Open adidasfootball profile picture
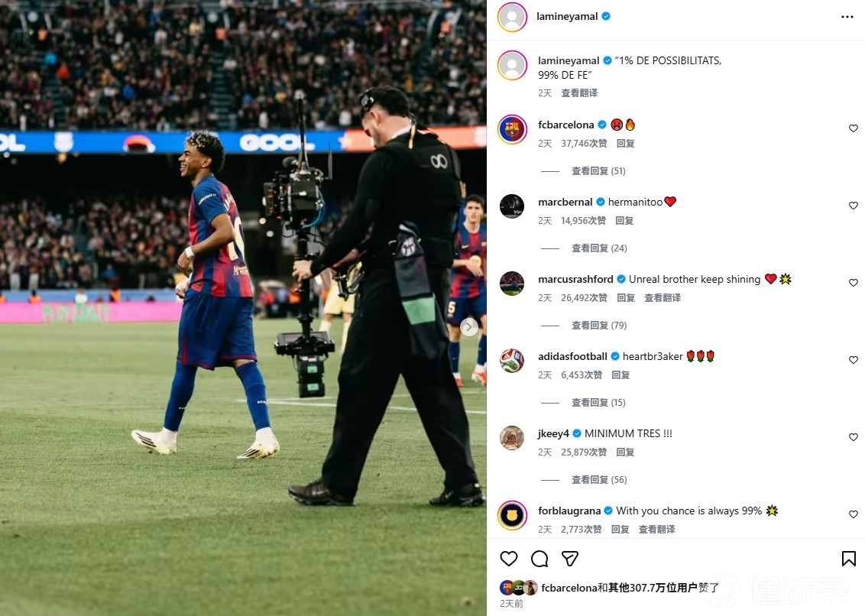The width and height of the screenshot is (865, 616). point(512,361)
